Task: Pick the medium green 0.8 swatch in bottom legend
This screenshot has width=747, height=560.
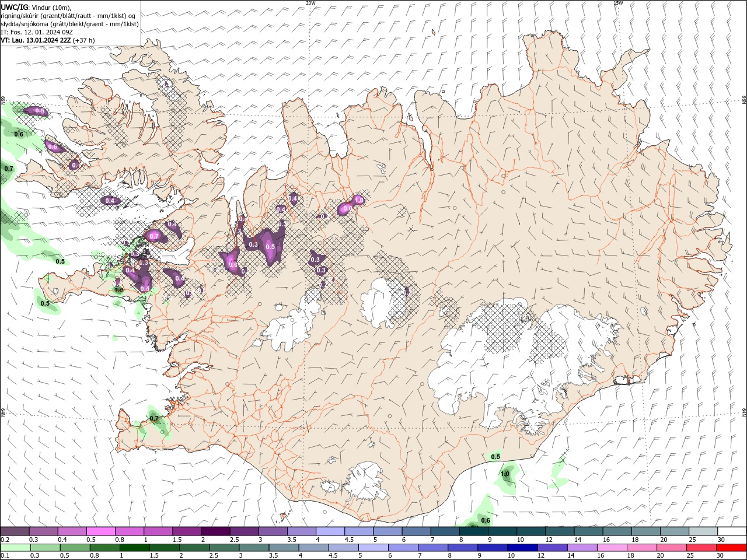Action: click(104, 548)
